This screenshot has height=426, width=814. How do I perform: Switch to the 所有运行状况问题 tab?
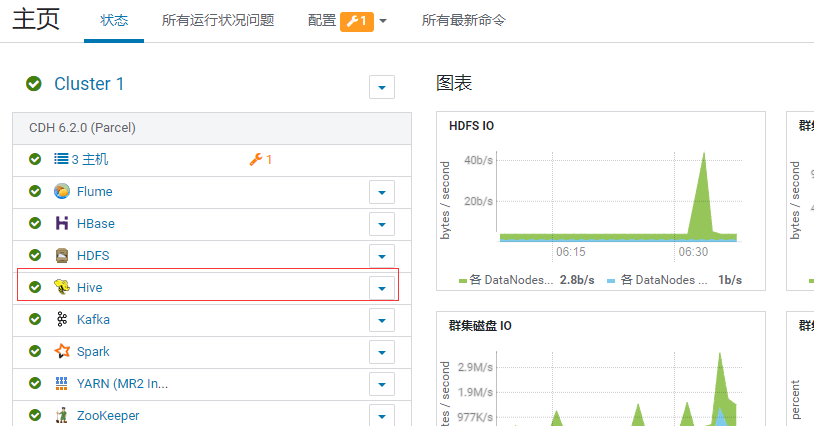218,21
